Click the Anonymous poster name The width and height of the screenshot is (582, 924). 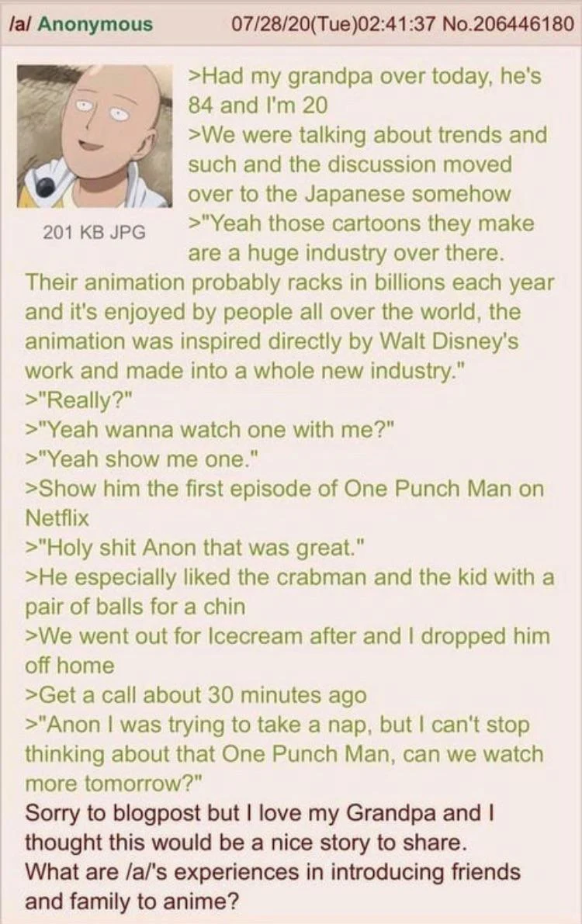pos(95,24)
